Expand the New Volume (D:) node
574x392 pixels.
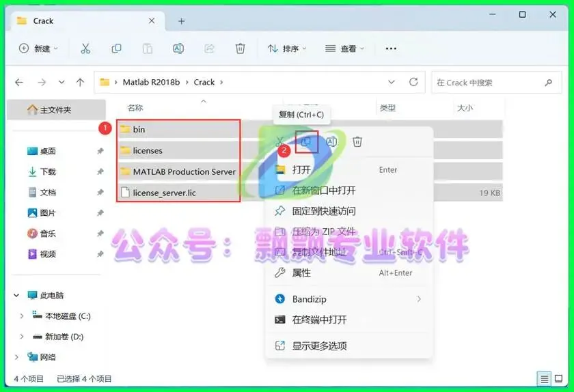(22, 337)
